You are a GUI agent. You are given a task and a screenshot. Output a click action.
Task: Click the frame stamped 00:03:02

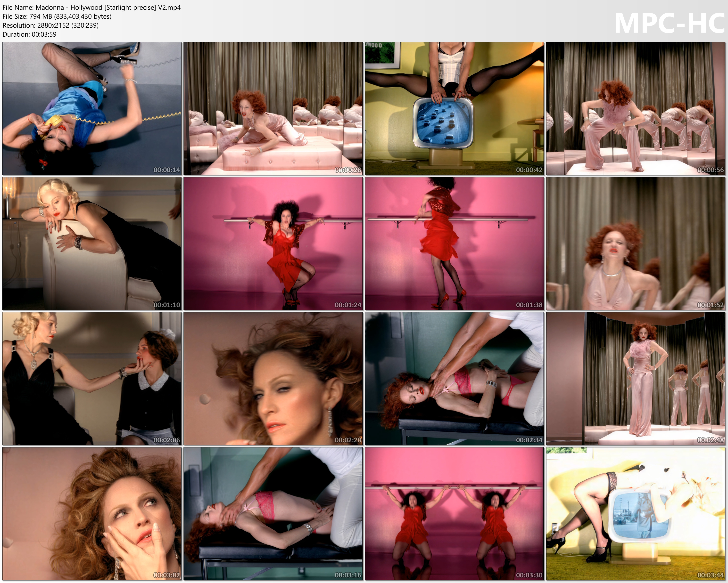[92, 514]
